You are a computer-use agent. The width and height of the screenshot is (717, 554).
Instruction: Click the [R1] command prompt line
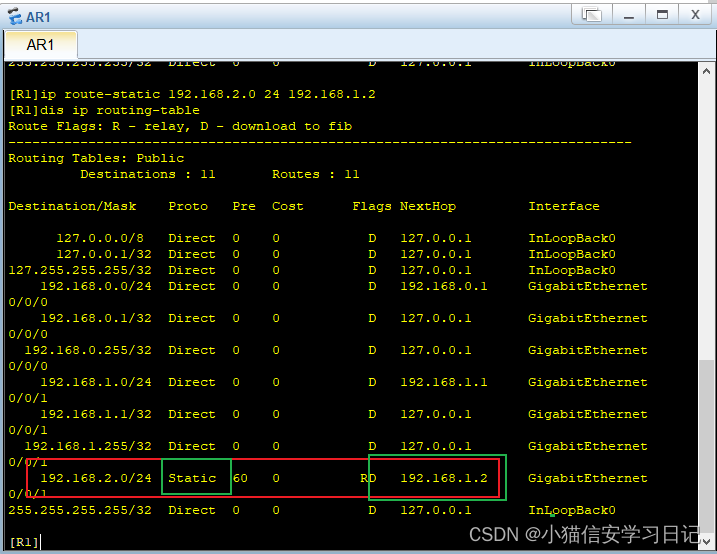(24, 543)
